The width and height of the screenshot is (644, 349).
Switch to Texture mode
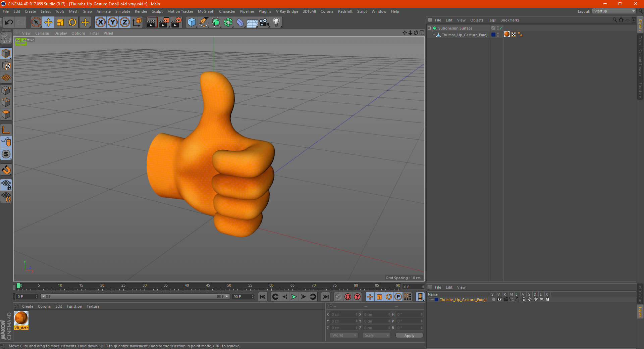(x=6, y=66)
